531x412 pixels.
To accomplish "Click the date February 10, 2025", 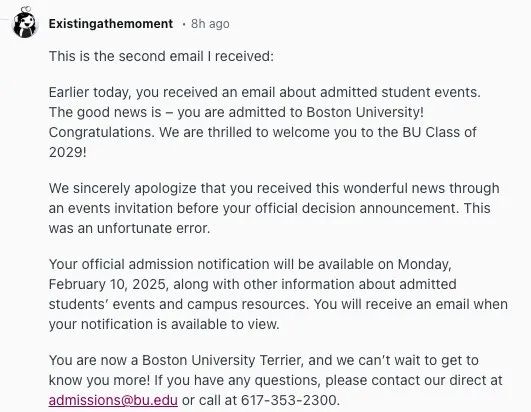I will (108, 284).
